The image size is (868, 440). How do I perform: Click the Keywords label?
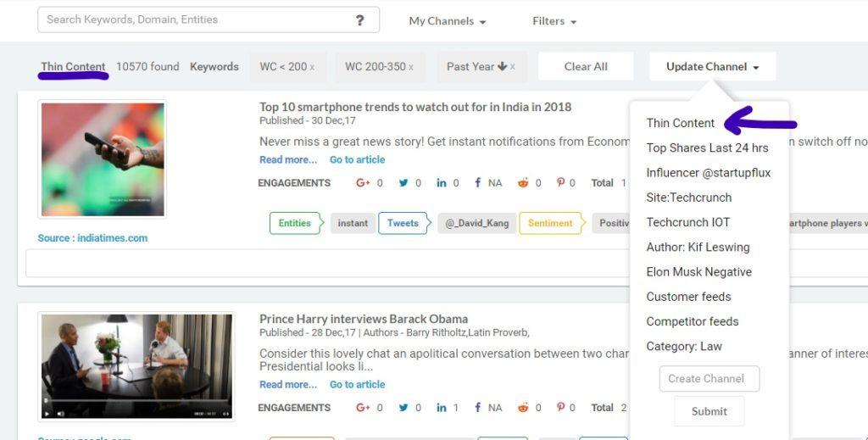coord(214,66)
